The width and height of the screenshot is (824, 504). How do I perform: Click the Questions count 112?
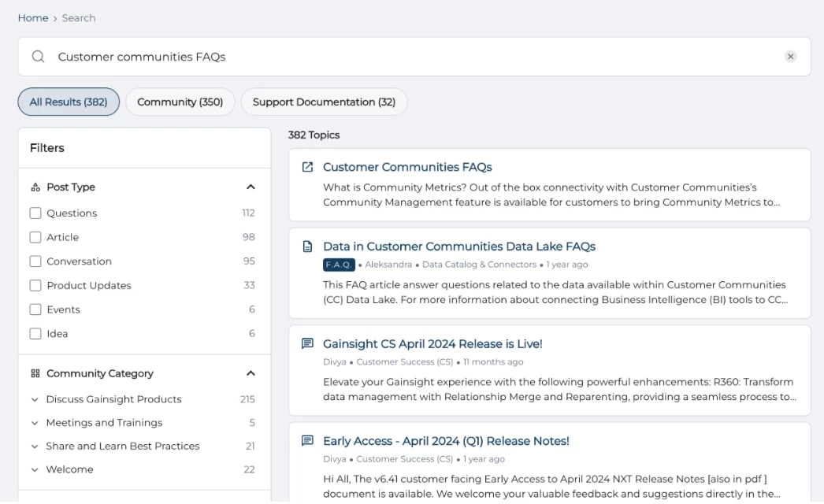click(249, 213)
